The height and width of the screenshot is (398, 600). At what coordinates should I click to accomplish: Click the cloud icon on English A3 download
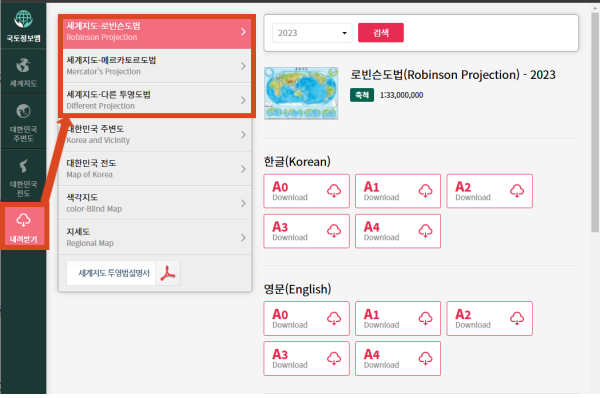pyautogui.click(x=334, y=358)
